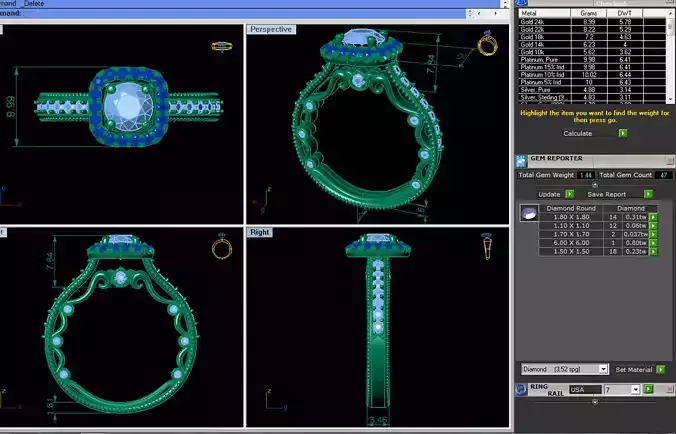Click green arrow for 1.70 X 1.70 diamonds

[x=653, y=234]
